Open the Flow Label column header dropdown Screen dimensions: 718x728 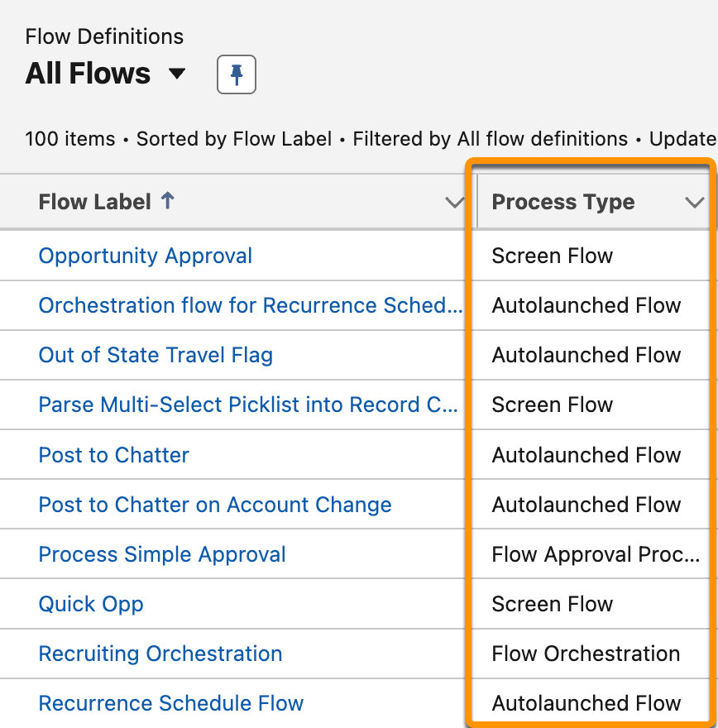453,201
